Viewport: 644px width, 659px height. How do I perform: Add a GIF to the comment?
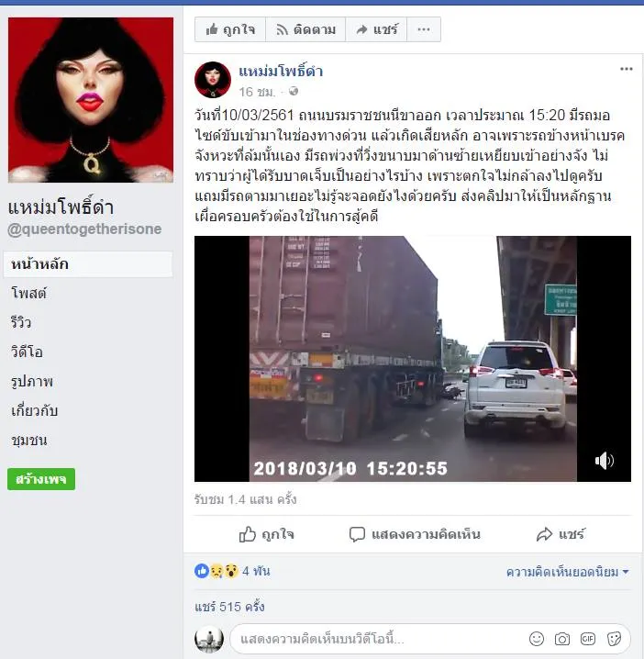[x=588, y=639]
